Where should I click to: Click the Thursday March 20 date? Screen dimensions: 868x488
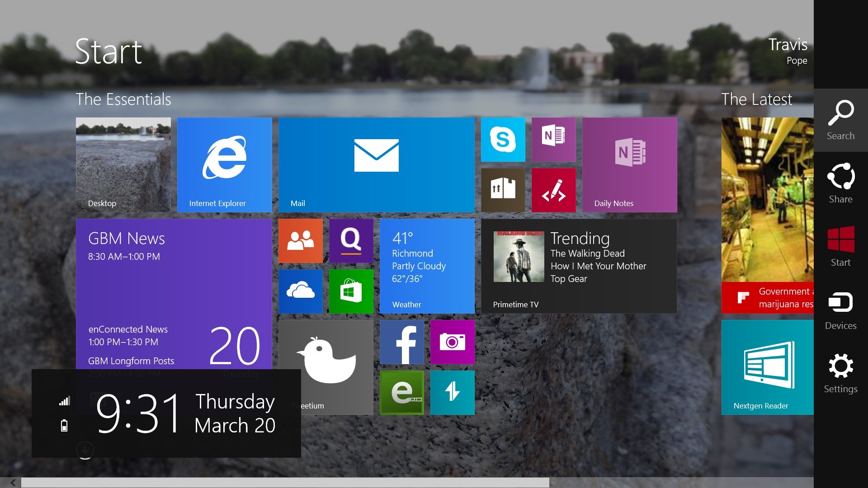coord(235,413)
